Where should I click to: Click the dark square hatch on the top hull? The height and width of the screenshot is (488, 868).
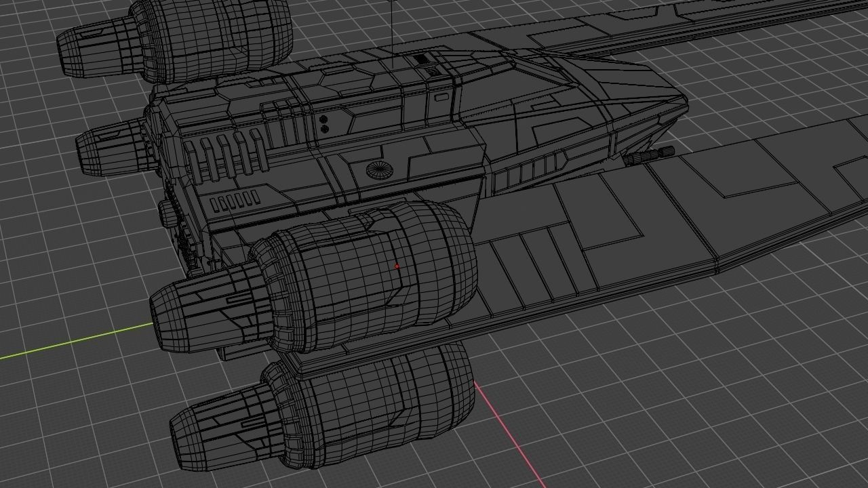[421, 60]
